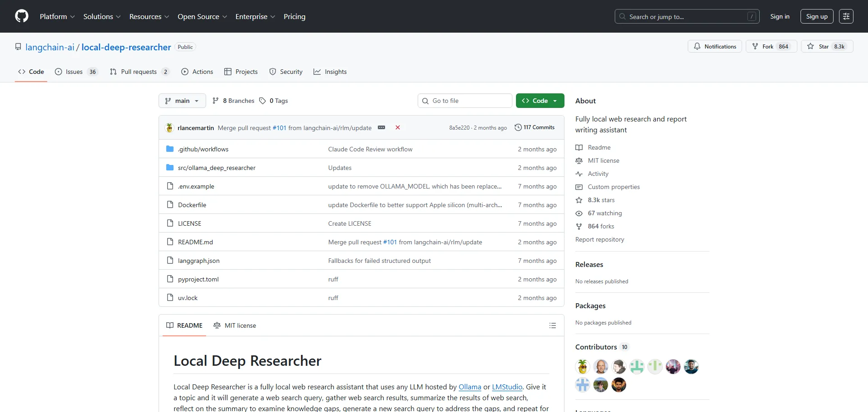Screen dimensions: 868x412
Task: Open the appearance settings icon in header
Action: 846,16
